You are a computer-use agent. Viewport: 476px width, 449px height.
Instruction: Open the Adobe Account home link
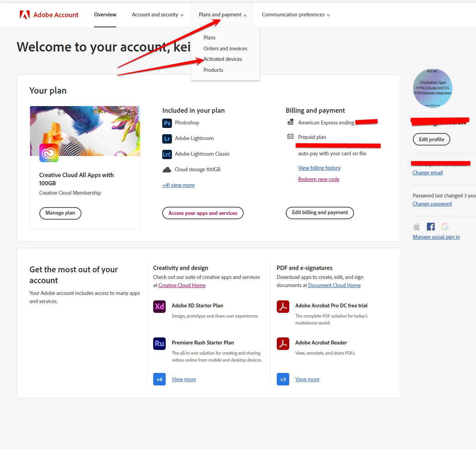tap(49, 15)
